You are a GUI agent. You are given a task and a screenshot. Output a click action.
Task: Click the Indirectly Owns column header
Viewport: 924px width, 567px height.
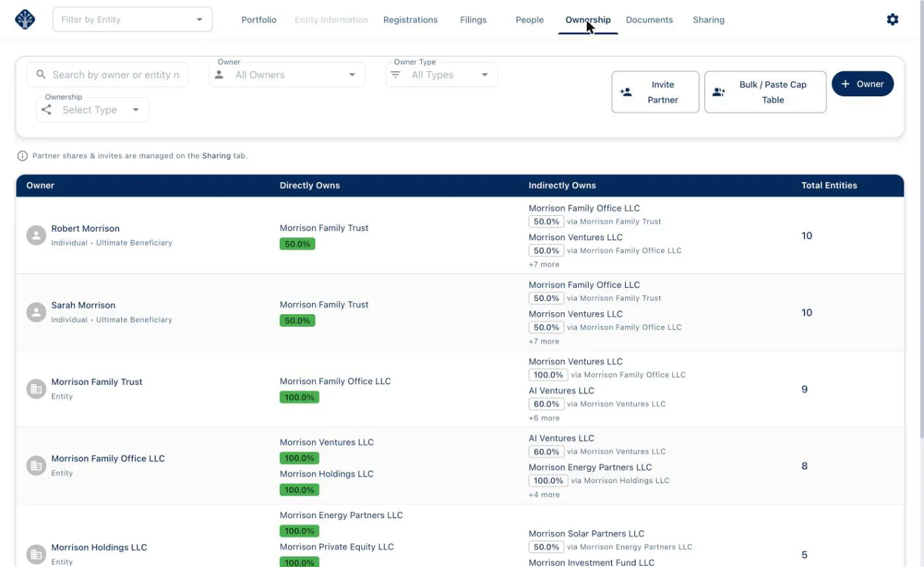562,185
